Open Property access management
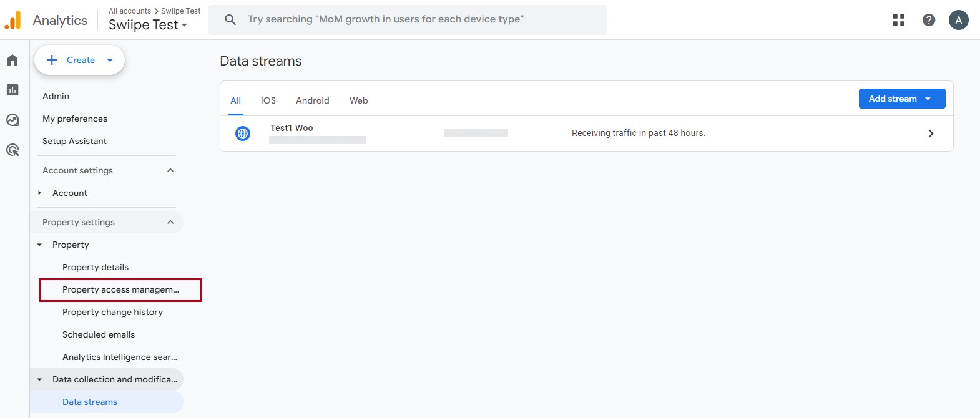 (120, 289)
